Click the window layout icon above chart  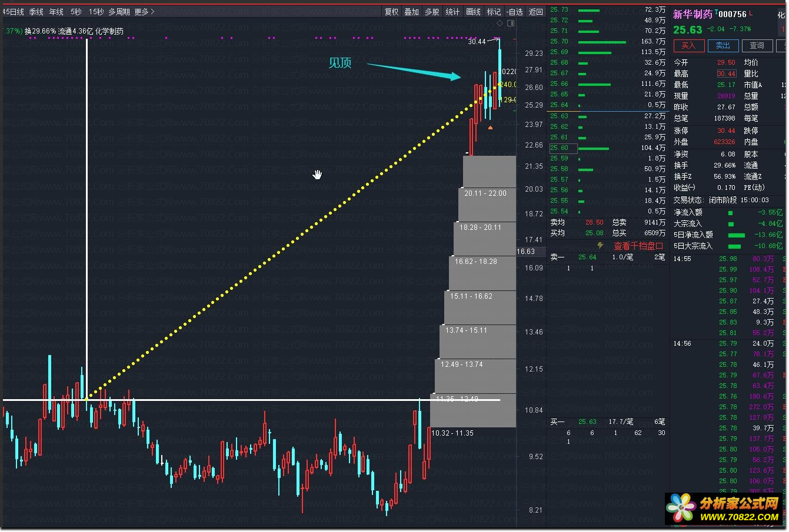click(x=511, y=24)
